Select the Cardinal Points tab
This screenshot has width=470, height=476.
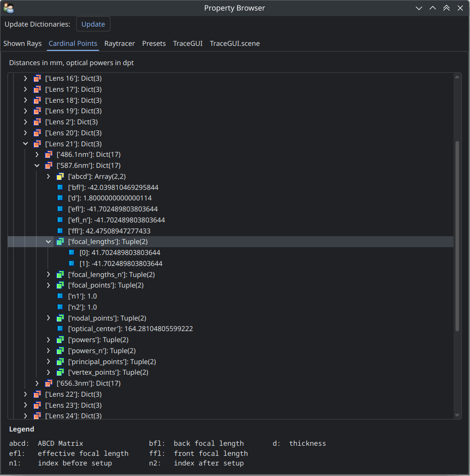point(73,44)
